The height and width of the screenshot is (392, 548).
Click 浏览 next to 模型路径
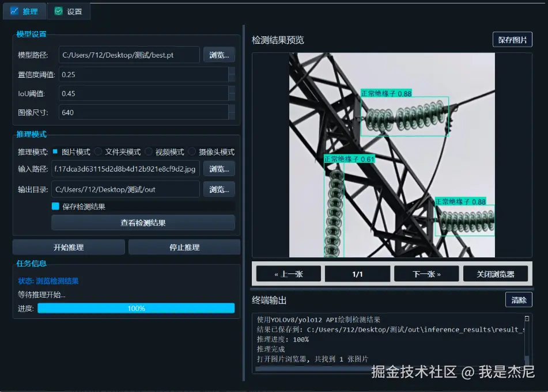click(x=218, y=55)
